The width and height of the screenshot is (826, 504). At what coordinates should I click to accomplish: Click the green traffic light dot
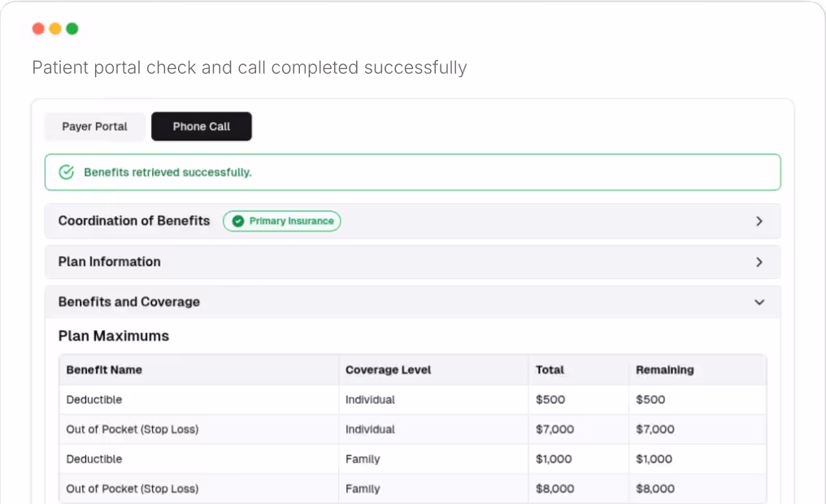(72, 28)
